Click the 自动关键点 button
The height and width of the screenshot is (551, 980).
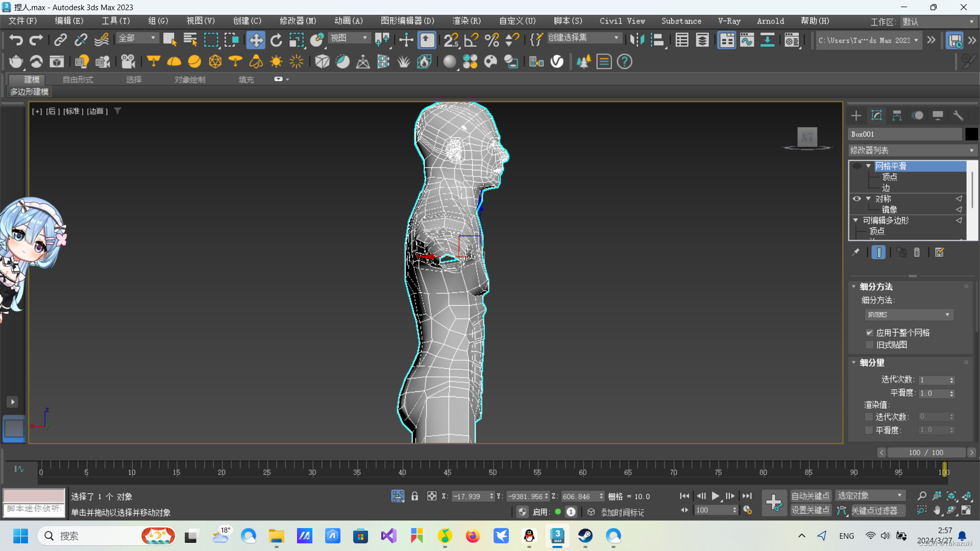[810, 496]
